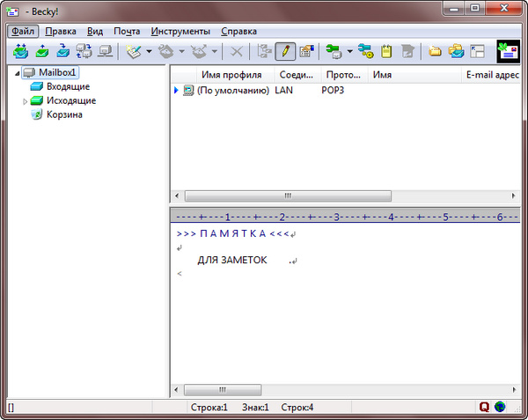The width and height of the screenshot is (528, 420).
Task: Click the grayed-out flag icon in toolbar
Action: 407,52
